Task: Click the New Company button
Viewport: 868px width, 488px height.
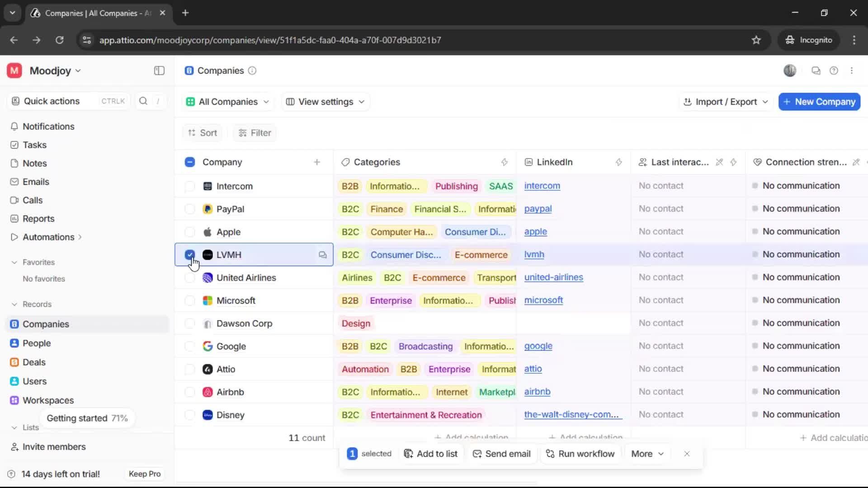Action: [x=819, y=102]
